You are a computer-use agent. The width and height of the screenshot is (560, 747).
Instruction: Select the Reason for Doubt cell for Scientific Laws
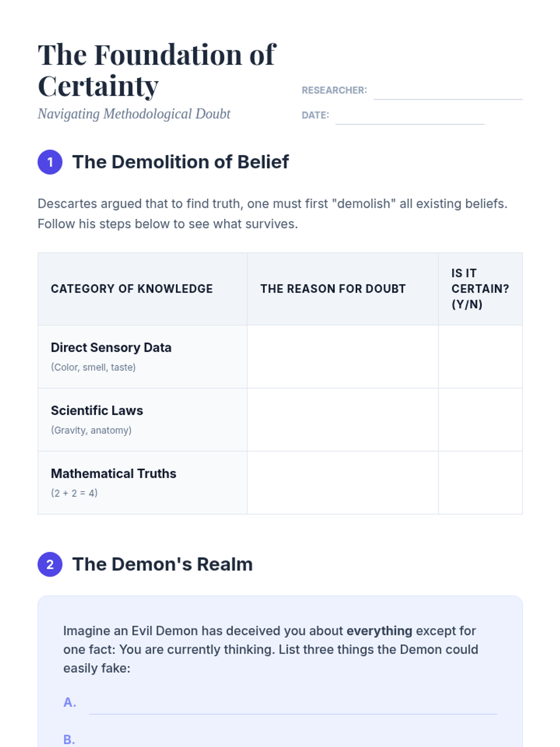pos(343,420)
